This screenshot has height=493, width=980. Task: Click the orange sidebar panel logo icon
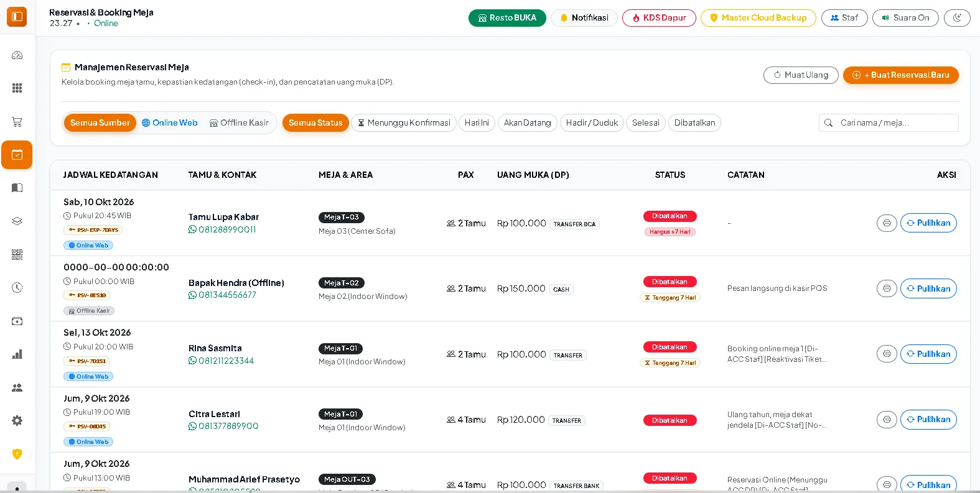point(17,17)
